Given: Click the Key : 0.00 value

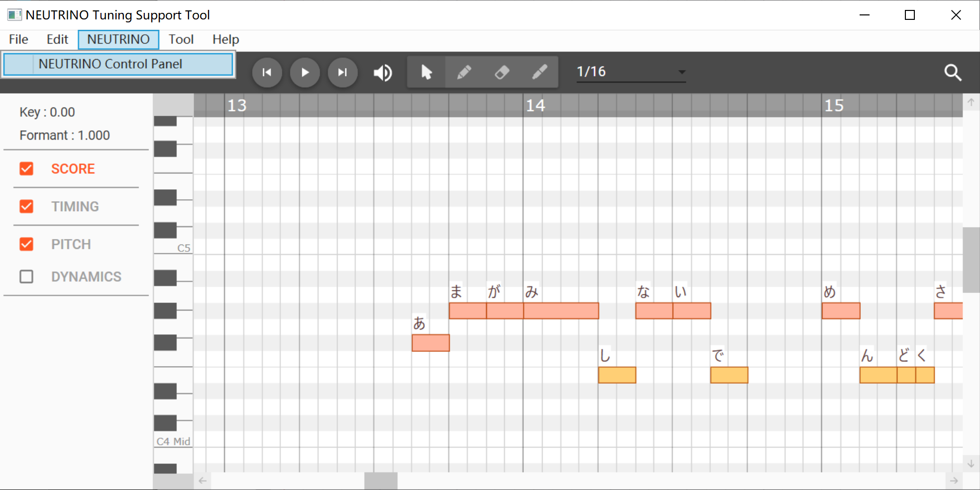Looking at the screenshot, I should tap(47, 112).
